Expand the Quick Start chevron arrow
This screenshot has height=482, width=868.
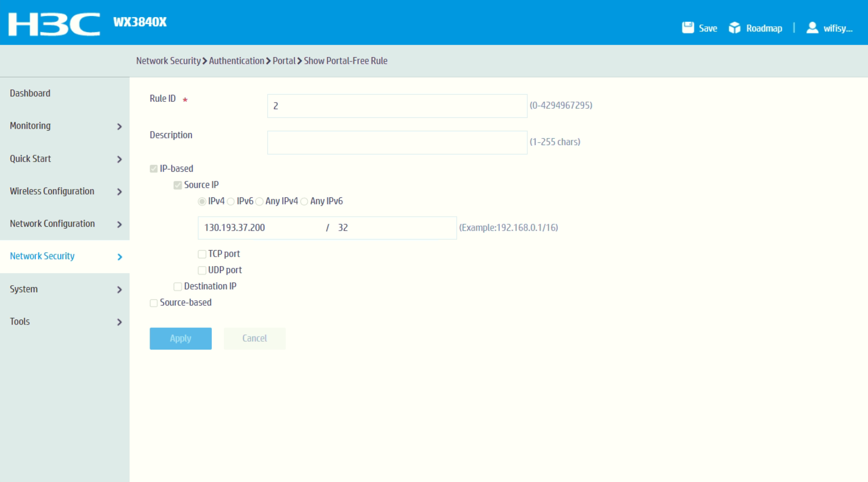point(119,159)
